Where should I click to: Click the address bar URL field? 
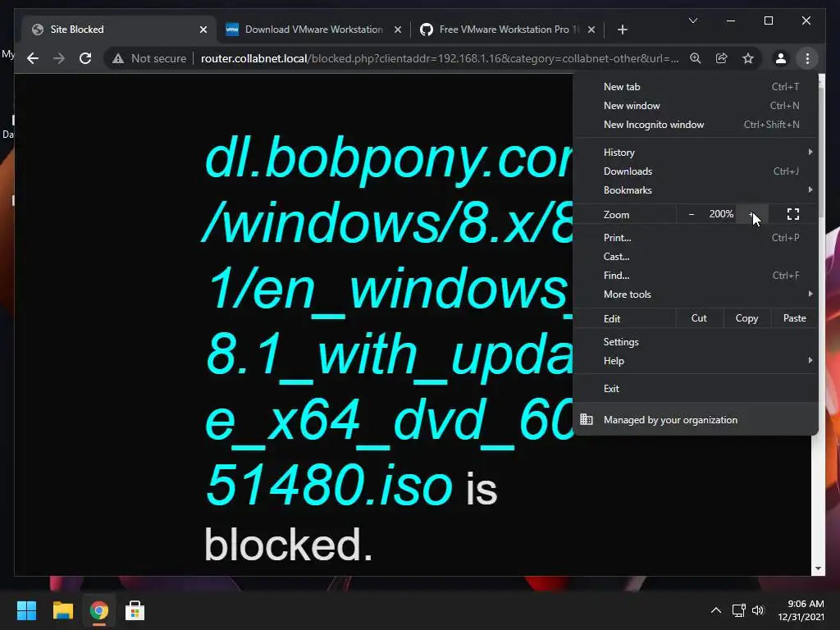[440, 58]
